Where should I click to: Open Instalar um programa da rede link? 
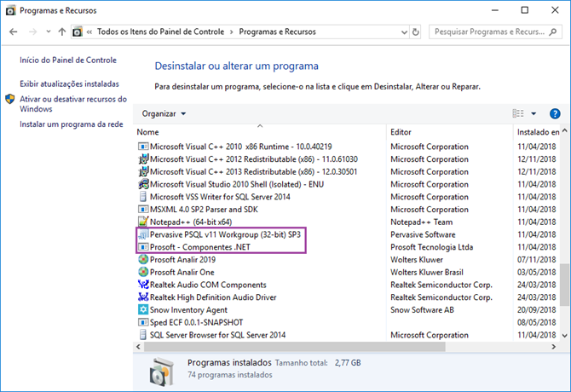(72, 124)
